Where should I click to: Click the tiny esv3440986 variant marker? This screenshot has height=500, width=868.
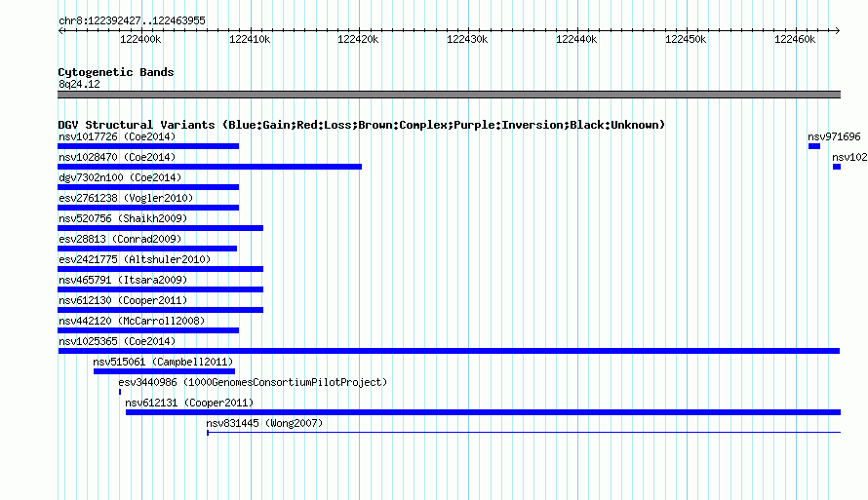click(120, 392)
